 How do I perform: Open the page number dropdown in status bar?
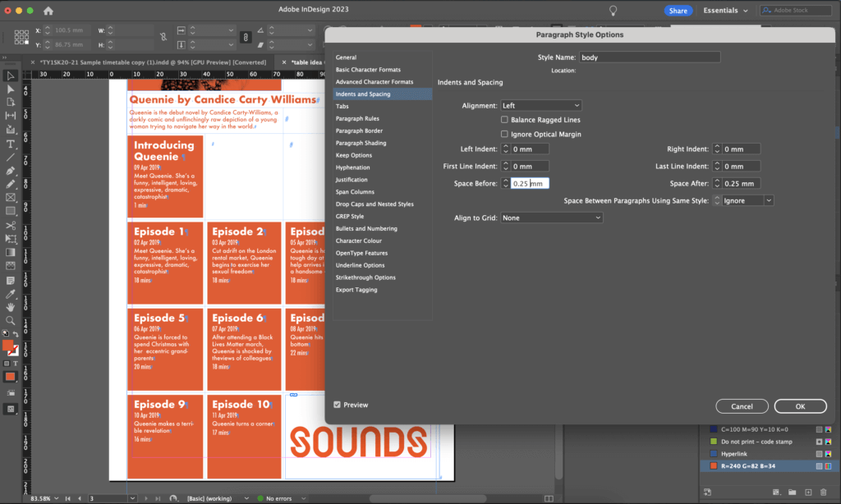(132, 498)
